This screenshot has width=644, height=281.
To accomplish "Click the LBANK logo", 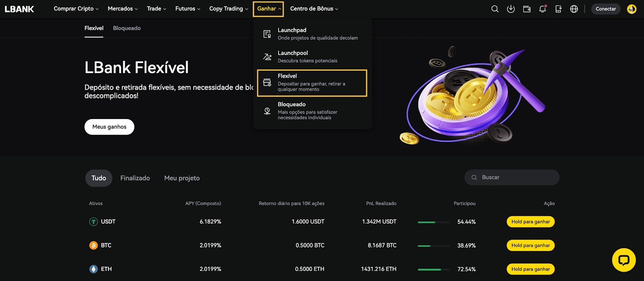I will (19, 9).
